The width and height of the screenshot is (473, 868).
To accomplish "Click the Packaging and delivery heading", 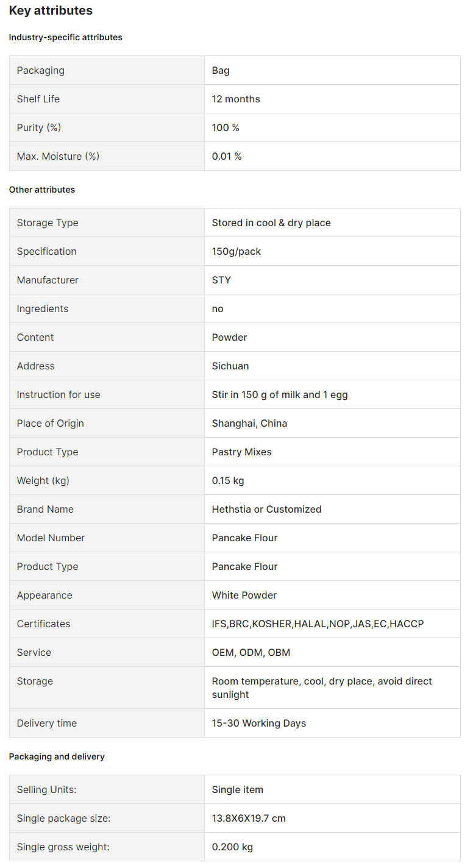I will tap(57, 756).
